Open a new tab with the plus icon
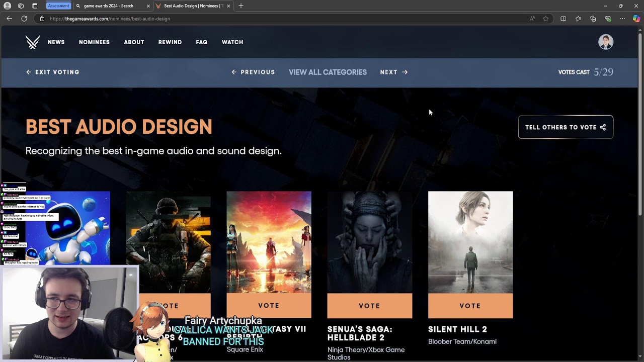The image size is (644, 362). (241, 6)
